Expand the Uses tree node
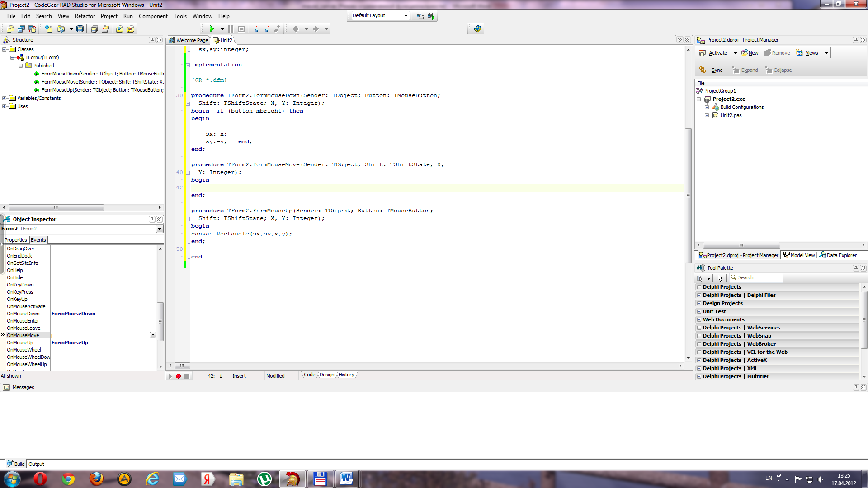 tap(5, 106)
